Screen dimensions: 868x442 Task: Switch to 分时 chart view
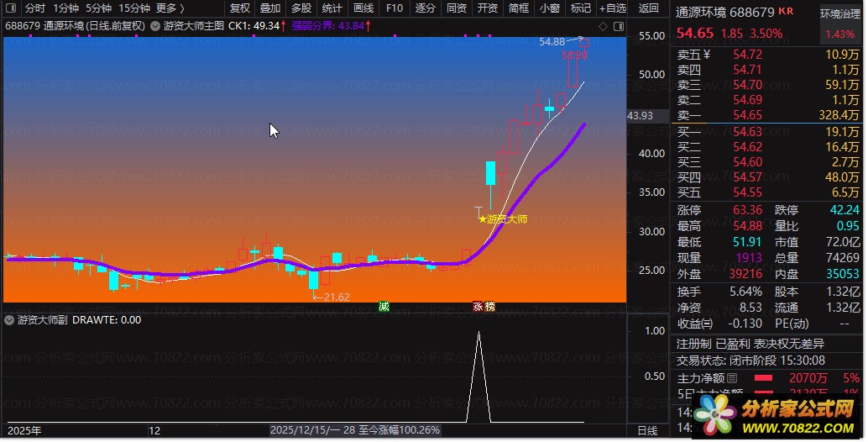[35, 8]
